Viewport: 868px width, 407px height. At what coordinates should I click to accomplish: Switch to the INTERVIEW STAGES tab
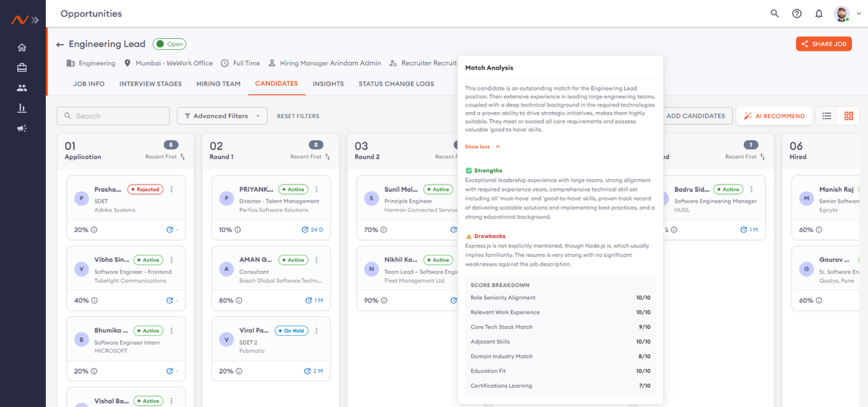click(x=151, y=84)
